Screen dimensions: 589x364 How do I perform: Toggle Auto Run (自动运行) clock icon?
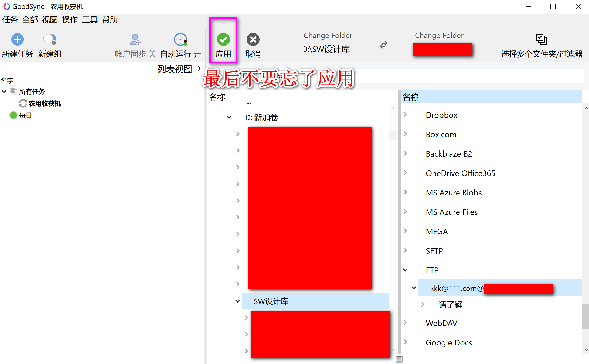pyautogui.click(x=181, y=40)
